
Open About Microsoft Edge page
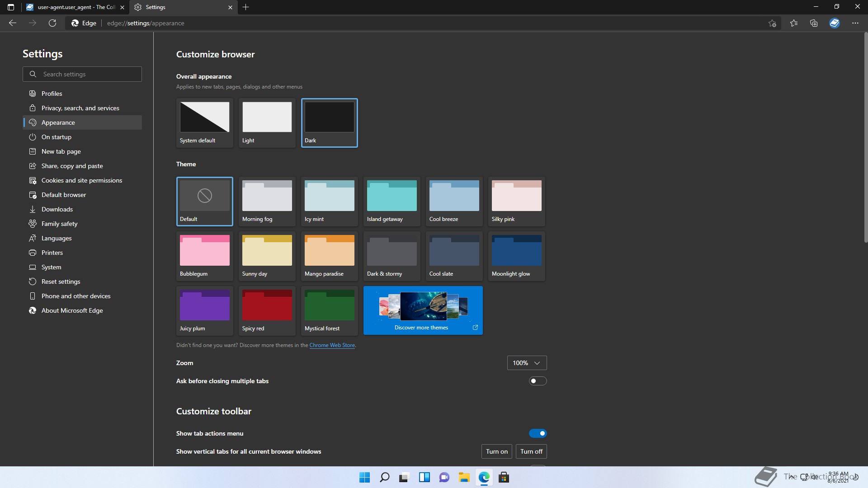pyautogui.click(x=71, y=310)
